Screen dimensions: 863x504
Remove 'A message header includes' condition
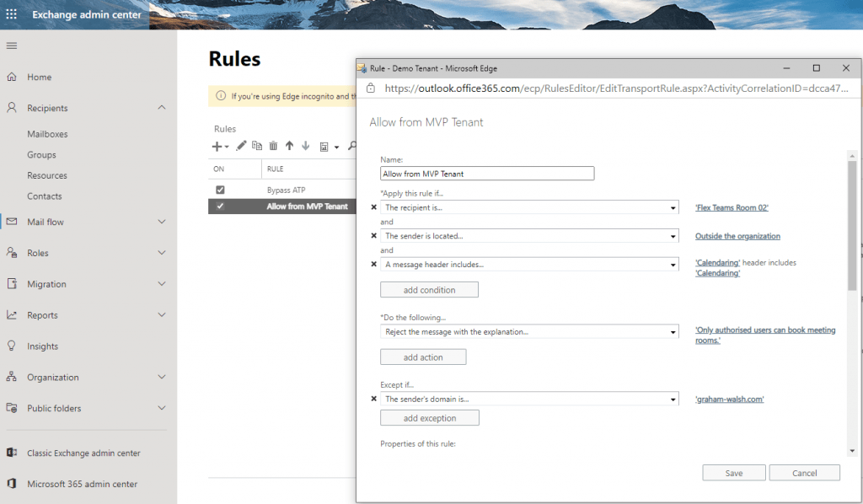click(373, 264)
